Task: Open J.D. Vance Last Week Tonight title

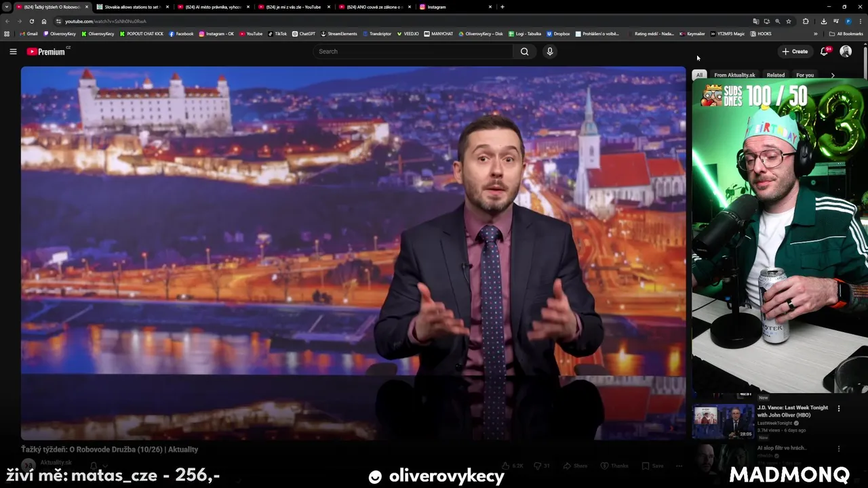Action: click(793, 411)
